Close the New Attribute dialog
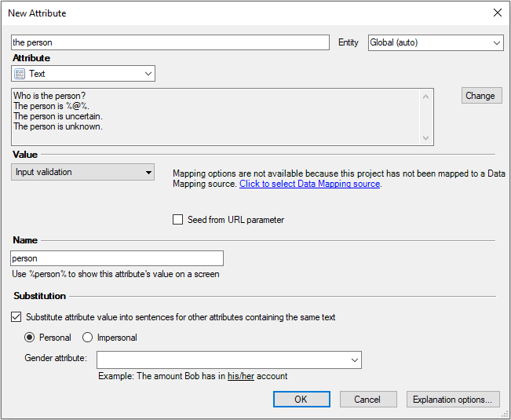Viewport: 511px width, 420px height. pos(497,13)
